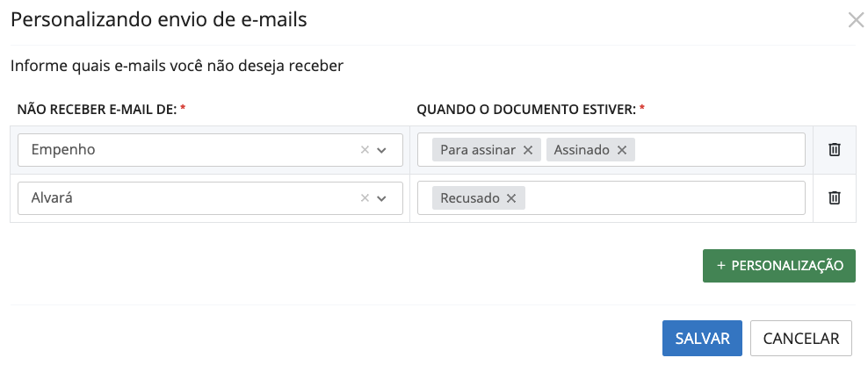Click the SALVAR button

coord(702,339)
